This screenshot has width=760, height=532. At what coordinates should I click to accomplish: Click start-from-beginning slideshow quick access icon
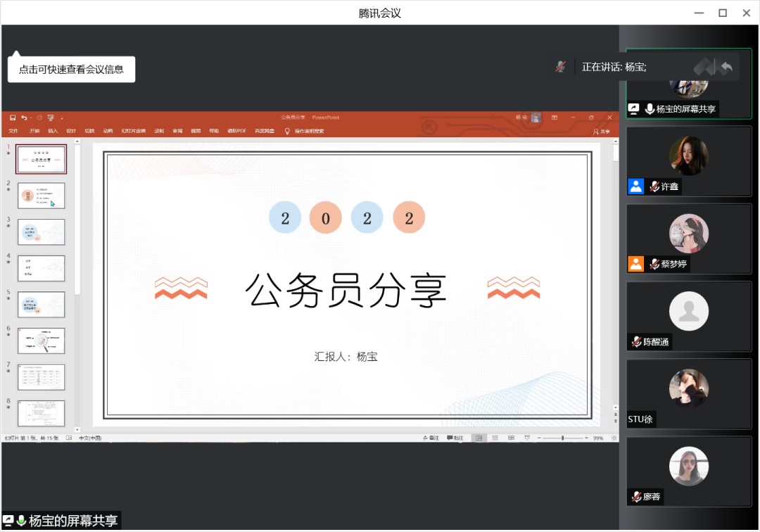coord(51,118)
